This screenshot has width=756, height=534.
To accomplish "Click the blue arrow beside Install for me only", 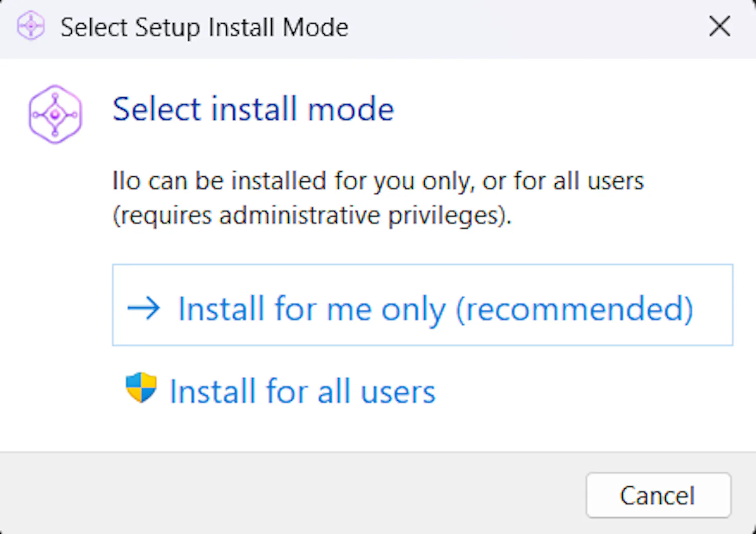I will [x=144, y=308].
